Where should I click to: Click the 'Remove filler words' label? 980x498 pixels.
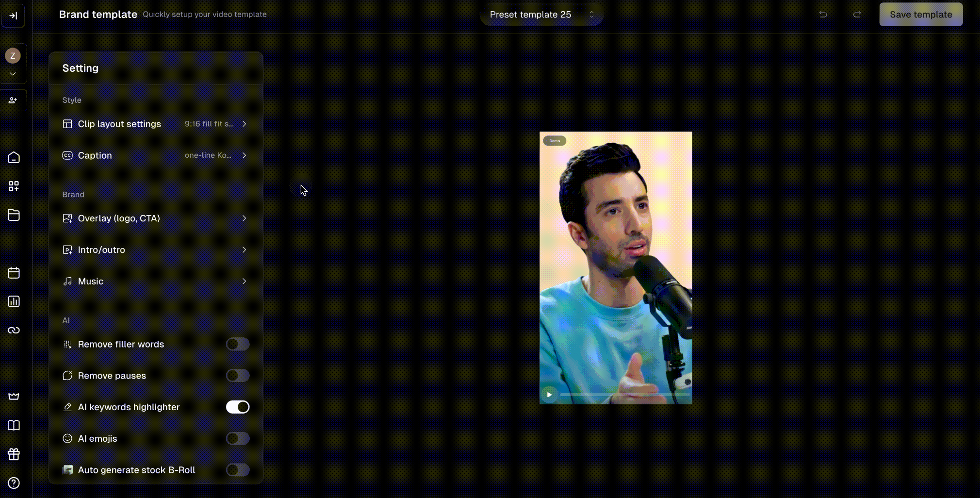[x=121, y=344]
